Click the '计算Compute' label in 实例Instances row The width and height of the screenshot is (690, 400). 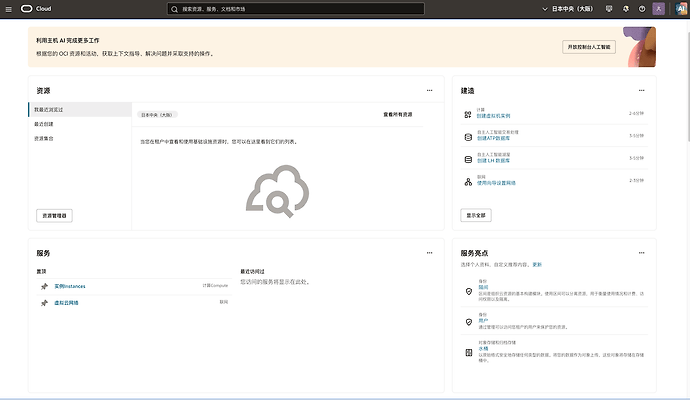click(215, 286)
